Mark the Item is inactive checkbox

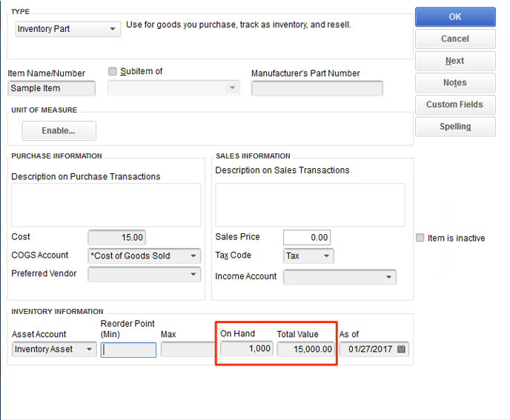420,238
